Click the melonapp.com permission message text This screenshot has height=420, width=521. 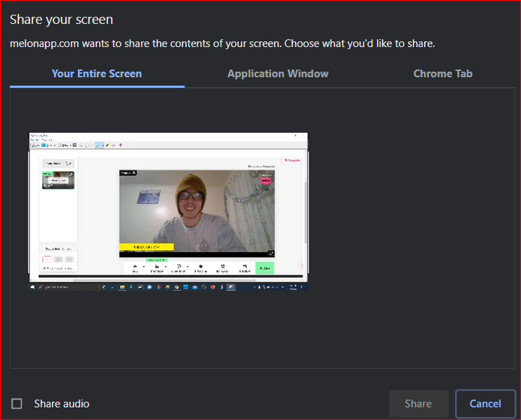point(222,44)
